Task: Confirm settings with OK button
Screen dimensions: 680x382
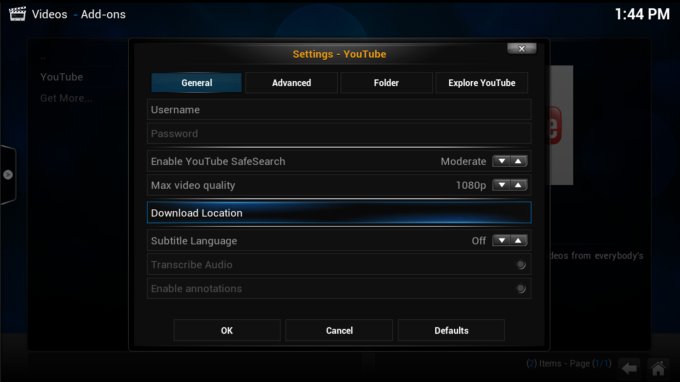Action: [x=227, y=330]
